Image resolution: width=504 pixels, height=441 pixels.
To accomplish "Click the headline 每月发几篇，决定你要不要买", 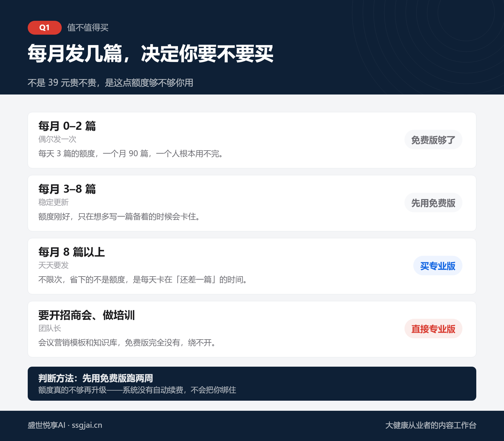I will [150, 54].
